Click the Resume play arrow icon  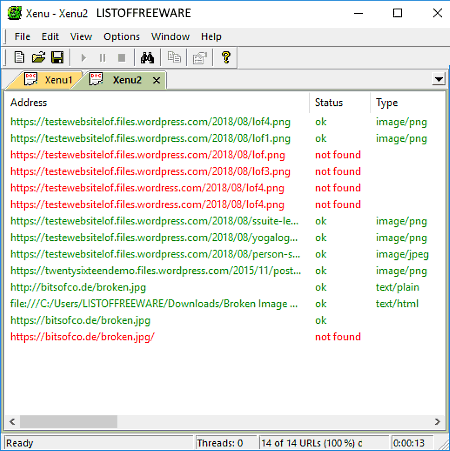click(83, 58)
